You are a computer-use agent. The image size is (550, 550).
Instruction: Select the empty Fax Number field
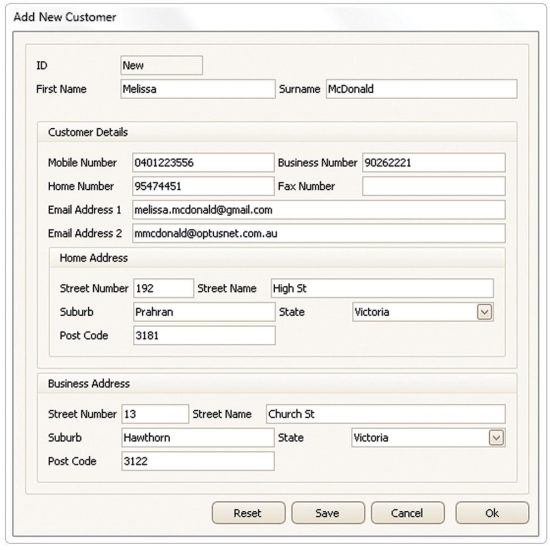(x=434, y=186)
